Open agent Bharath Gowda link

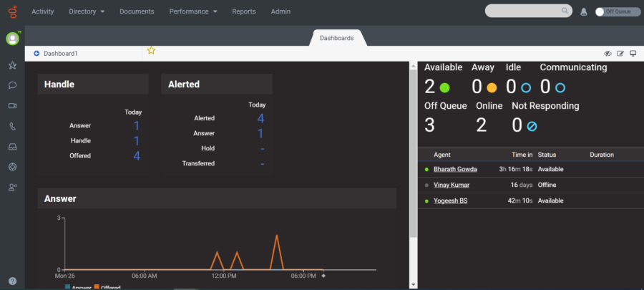coord(455,169)
